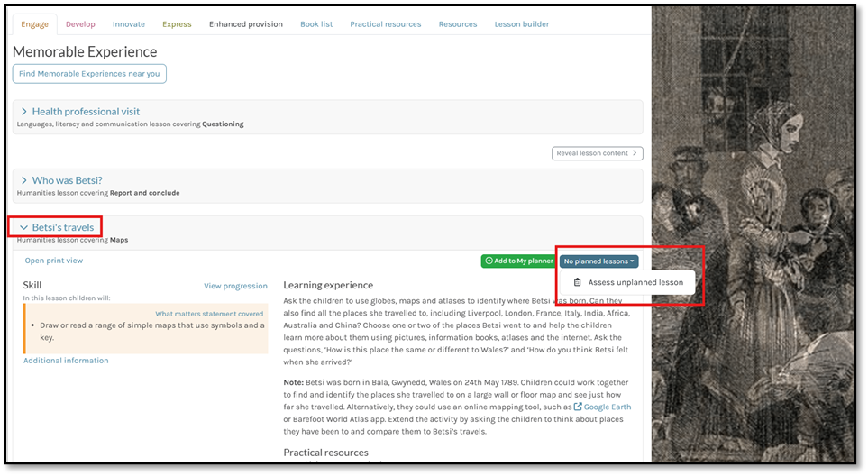Click Find Memorable Experiences near you
Viewport: 868px width, 476px height.
[x=89, y=74]
